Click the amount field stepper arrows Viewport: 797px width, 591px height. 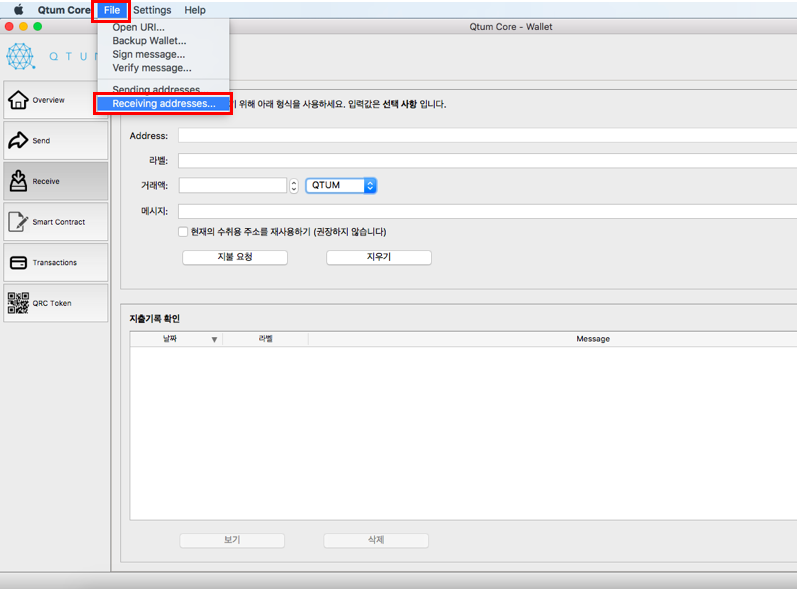(x=294, y=185)
